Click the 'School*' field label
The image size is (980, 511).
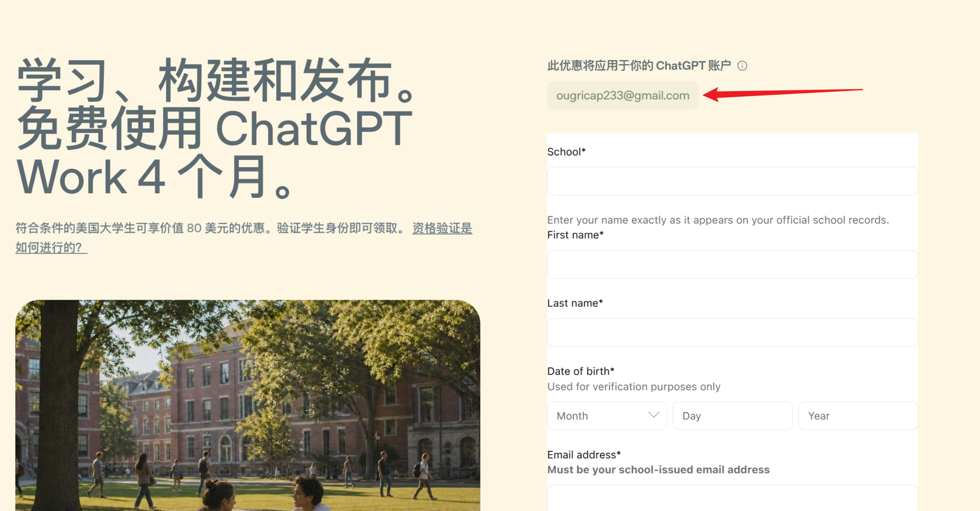[566, 152]
